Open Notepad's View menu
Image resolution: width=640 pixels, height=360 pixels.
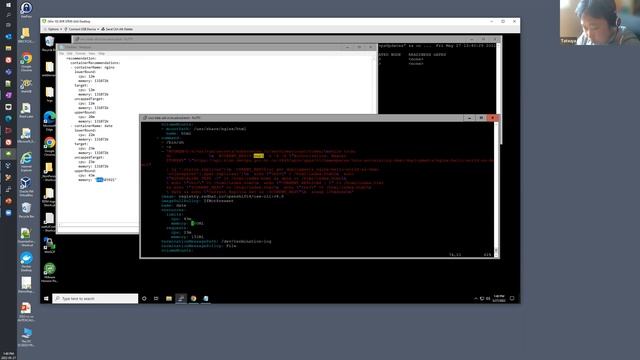[92, 53]
